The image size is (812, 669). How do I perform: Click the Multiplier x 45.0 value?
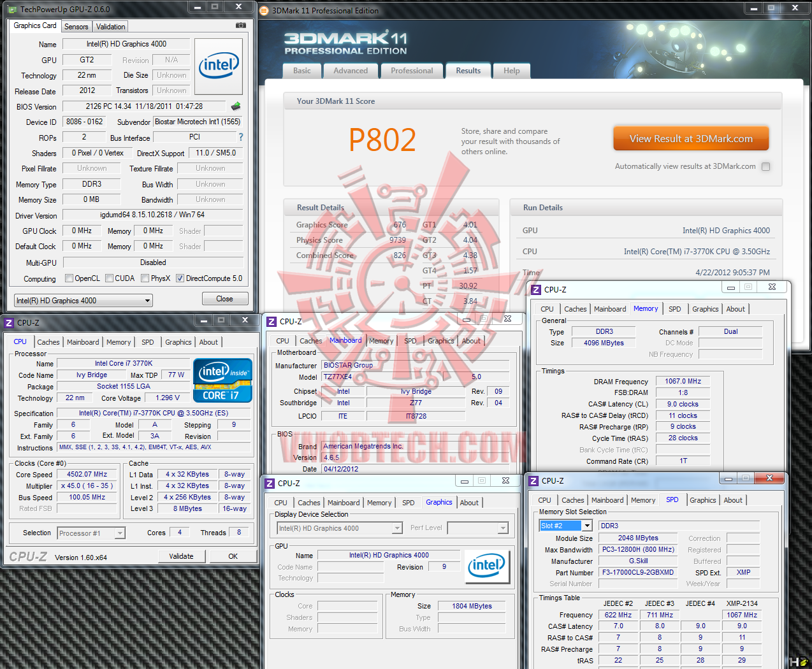[87, 486]
